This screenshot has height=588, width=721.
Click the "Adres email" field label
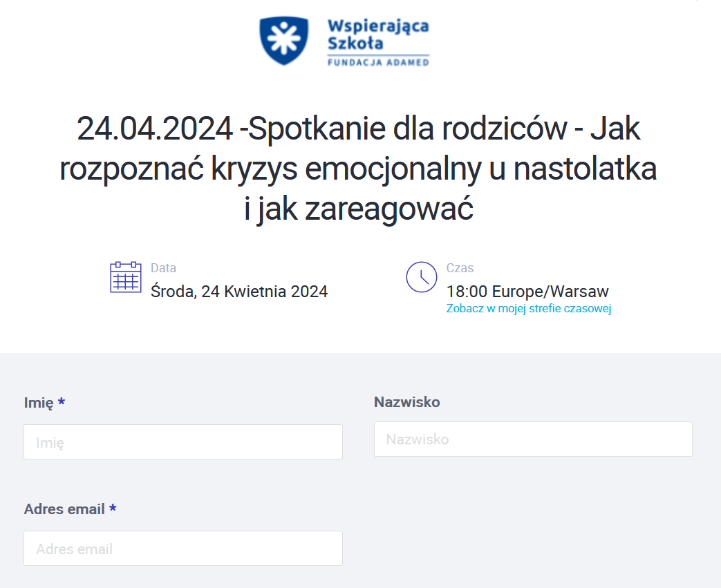tap(64, 509)
